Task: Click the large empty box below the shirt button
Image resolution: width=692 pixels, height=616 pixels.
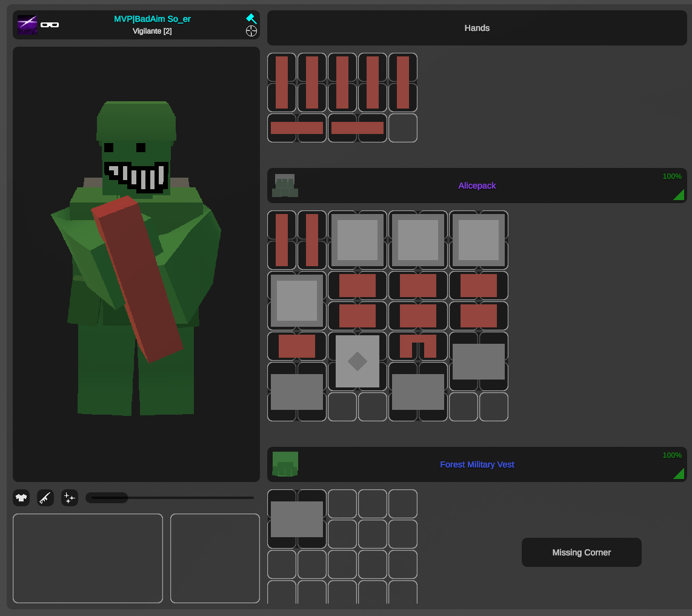Action: pos(88,558)
